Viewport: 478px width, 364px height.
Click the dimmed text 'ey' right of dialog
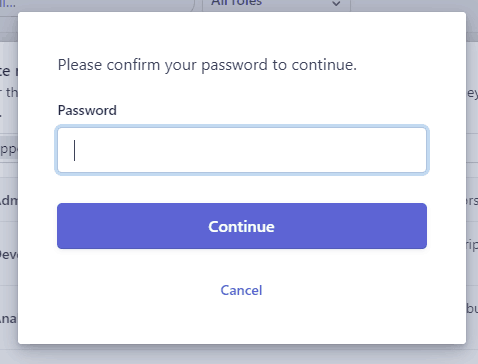pyautogui.click(x=472, y=93)
